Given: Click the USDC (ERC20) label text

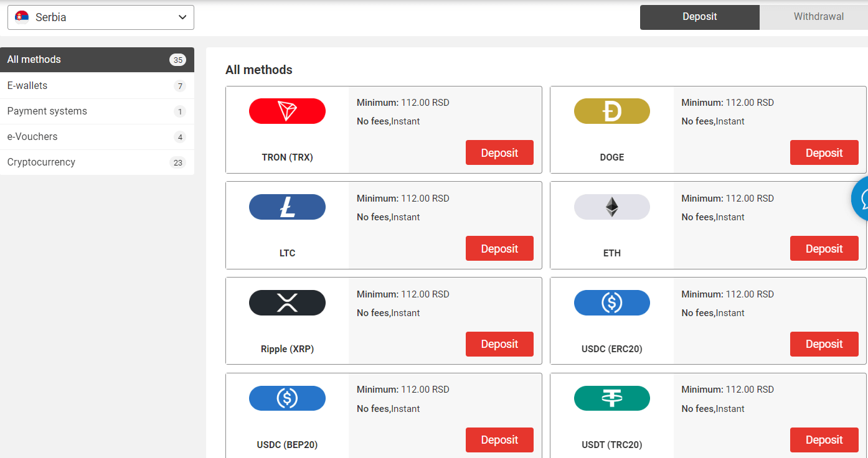Looking at the screenshot, I should [611, 349].
